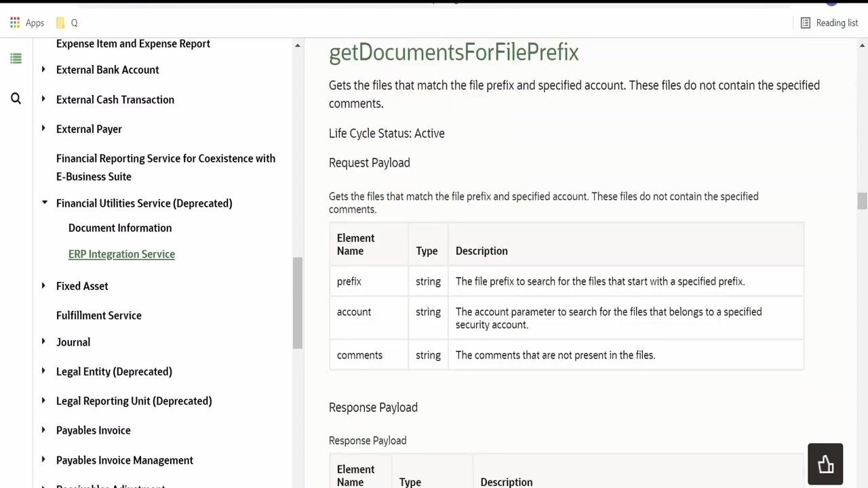Expand the External Cash Transaction node
868x488 pixels.
(x=43, y=99)
